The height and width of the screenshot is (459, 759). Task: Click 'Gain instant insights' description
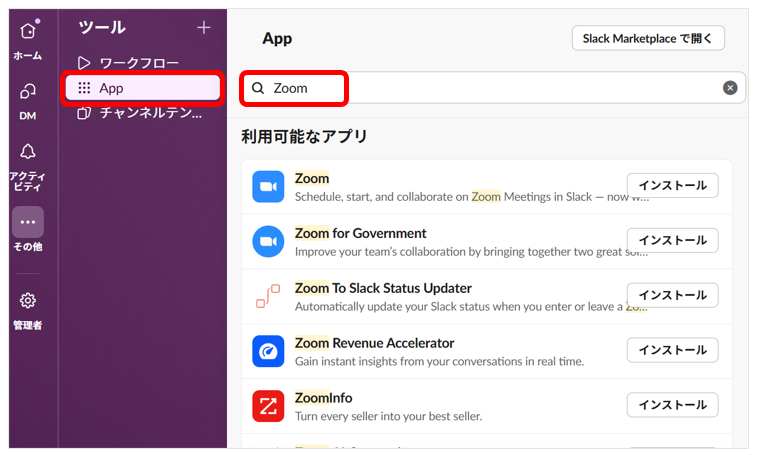coord(439,361)
